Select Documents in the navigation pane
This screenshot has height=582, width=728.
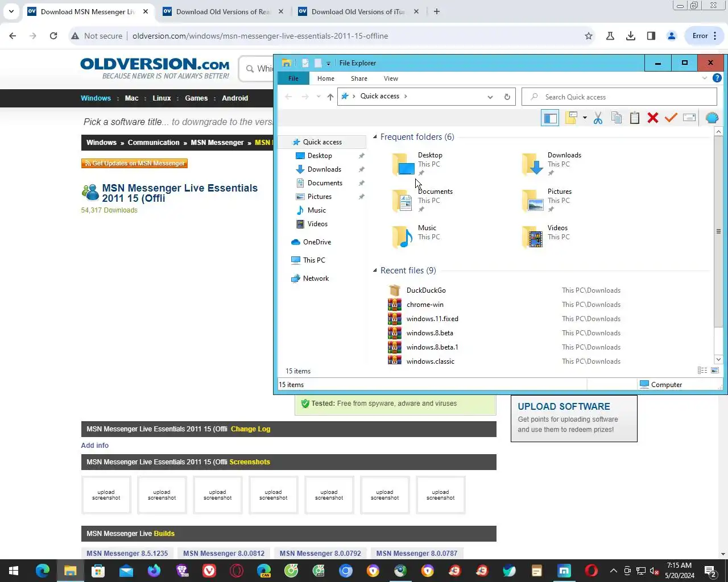coord(325,183)
